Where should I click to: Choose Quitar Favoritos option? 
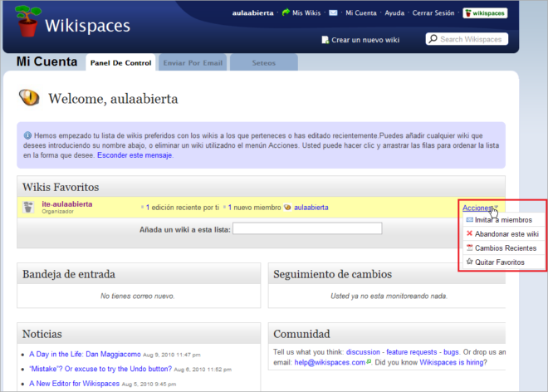point(503,262)
